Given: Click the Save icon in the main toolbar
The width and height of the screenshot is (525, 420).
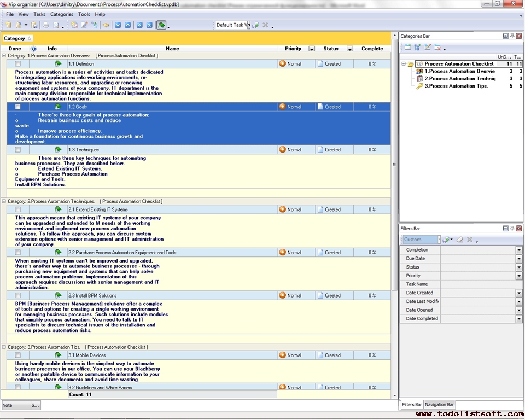Looking at the screenshot, I should click(34, 25).
